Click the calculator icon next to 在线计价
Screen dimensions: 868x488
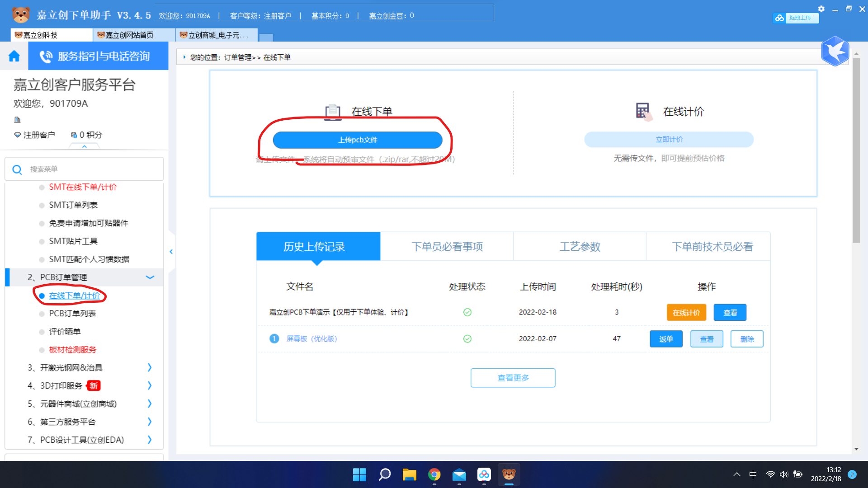[x=644, y=111]
